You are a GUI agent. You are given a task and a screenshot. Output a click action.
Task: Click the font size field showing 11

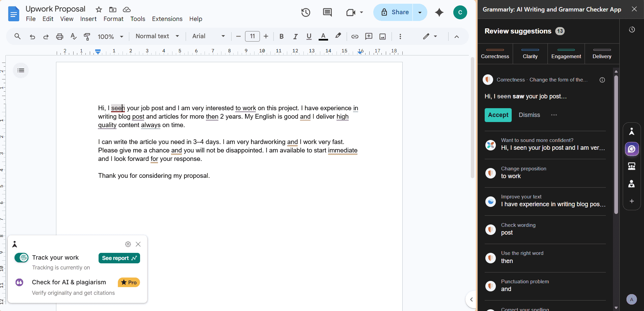(x=252, y=36)
